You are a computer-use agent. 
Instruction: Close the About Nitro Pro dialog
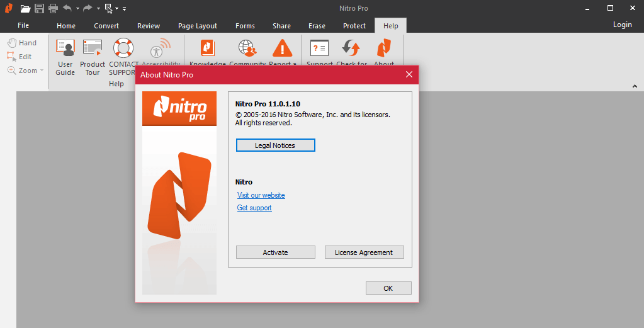pos(409,74)
